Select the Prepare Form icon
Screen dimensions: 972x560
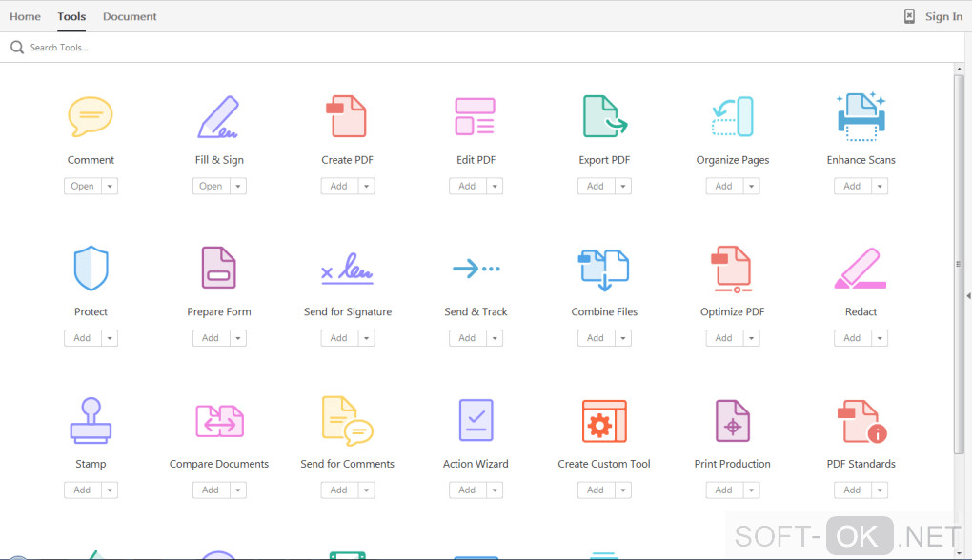[219, 268]
